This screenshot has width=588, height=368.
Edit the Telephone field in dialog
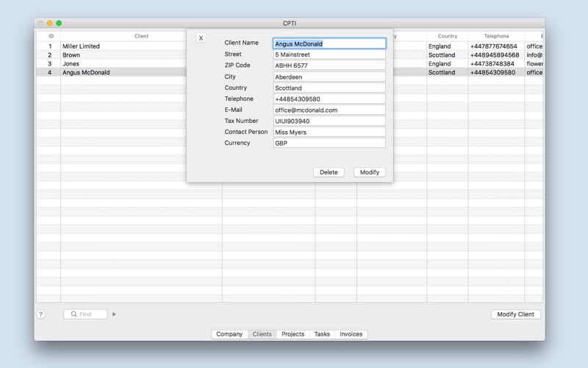(329, 99)
